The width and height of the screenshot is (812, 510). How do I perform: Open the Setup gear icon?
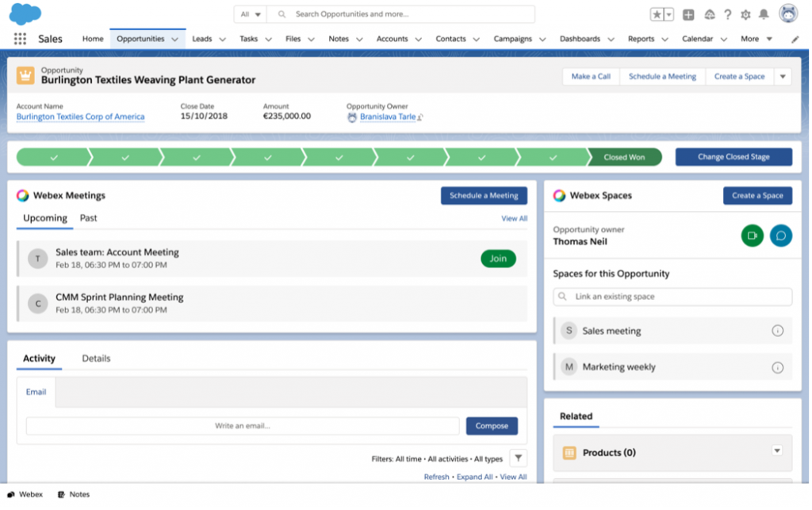pyautogui.click(x=745, y=14)
